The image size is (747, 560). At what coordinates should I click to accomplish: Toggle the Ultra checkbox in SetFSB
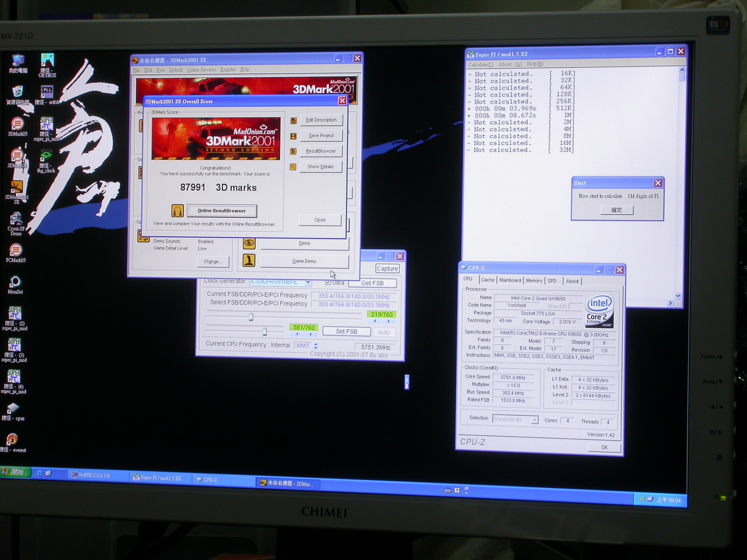coord(328,282)
